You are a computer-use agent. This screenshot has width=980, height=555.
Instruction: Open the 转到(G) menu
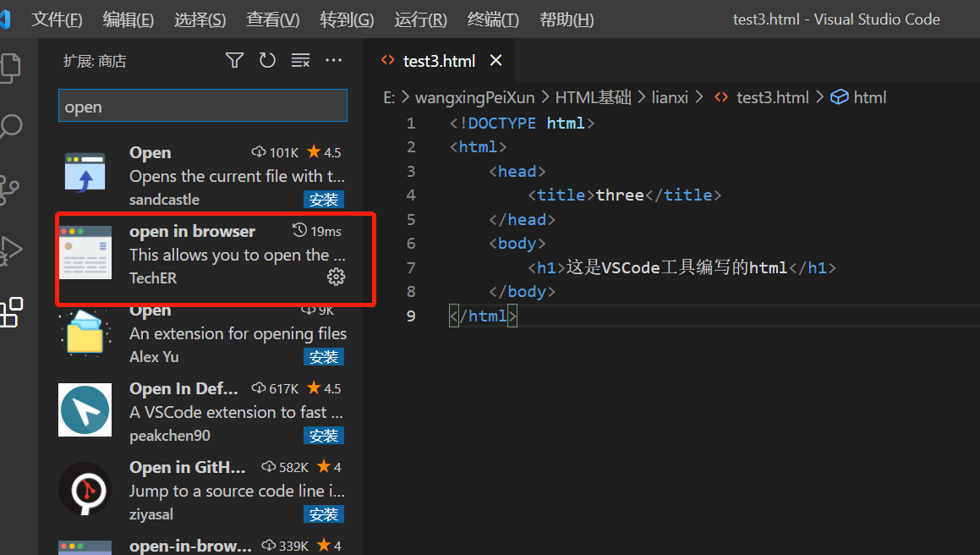pos(347,20)
